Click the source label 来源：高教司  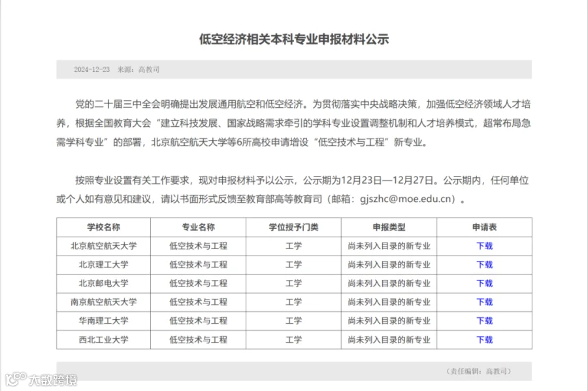point(139,69)
